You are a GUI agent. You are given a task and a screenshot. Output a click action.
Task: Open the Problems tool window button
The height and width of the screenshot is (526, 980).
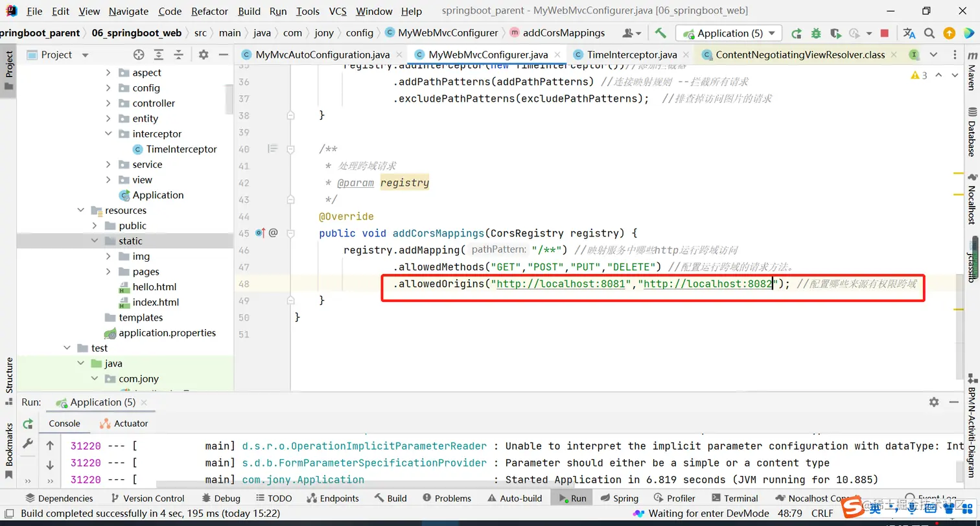coord(447,498)
